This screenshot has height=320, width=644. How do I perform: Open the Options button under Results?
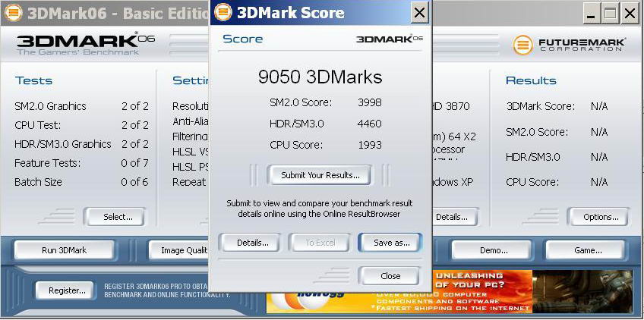(x=599, y=217)
